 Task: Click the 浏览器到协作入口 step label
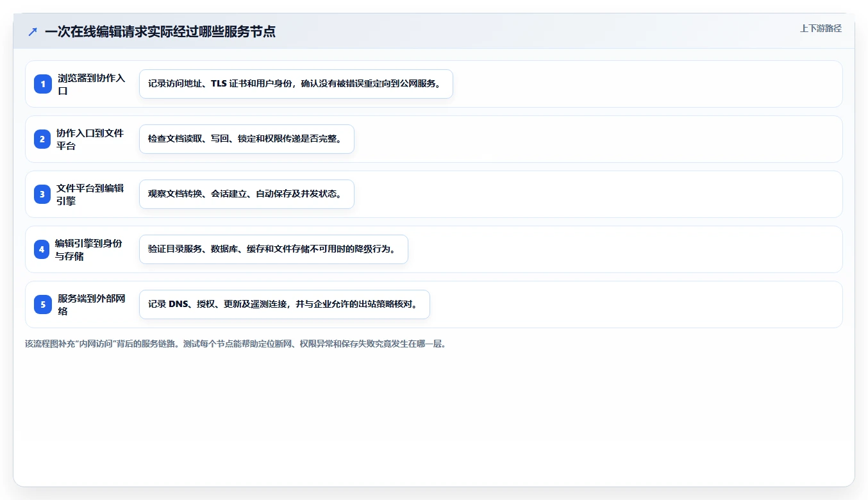(x=92, y=84)
